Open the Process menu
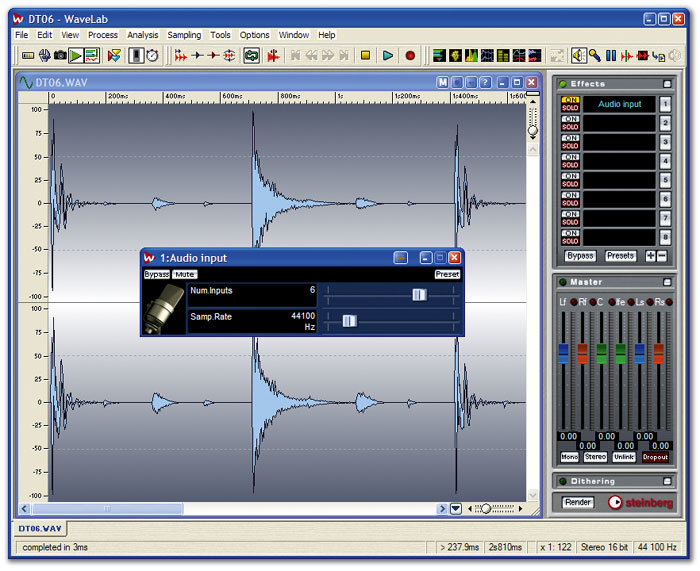700x571 pixels. coord(103,35)
